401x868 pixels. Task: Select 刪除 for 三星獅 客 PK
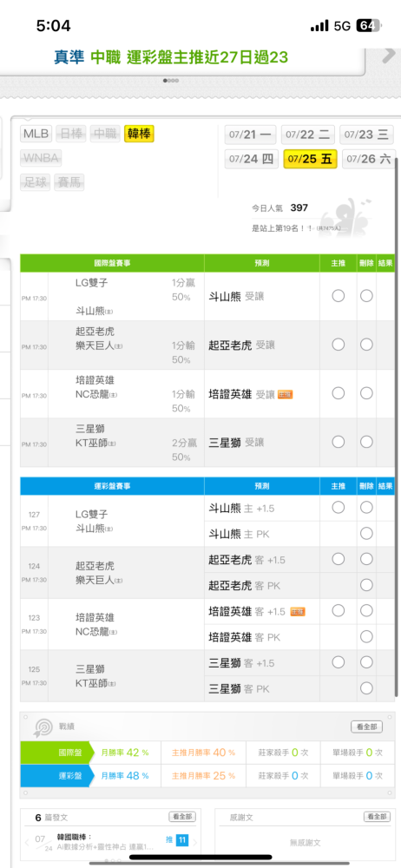point(366,688)
